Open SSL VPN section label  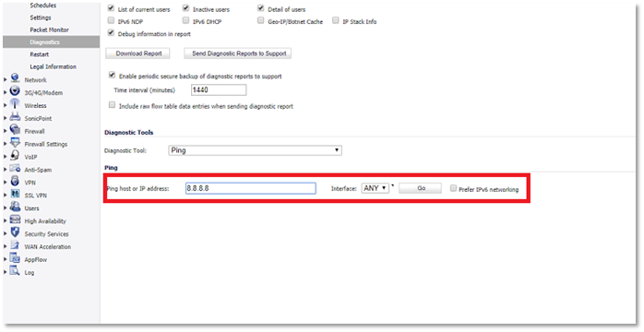35,196
